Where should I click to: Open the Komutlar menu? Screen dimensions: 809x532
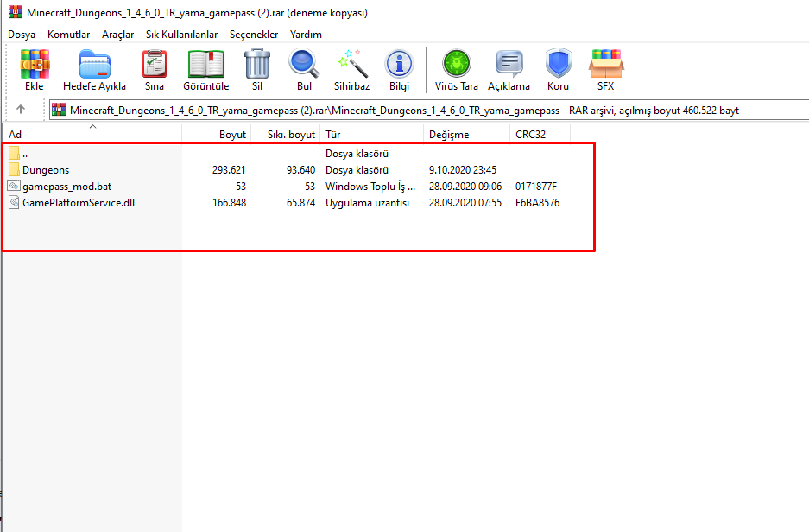coord(68,34)
